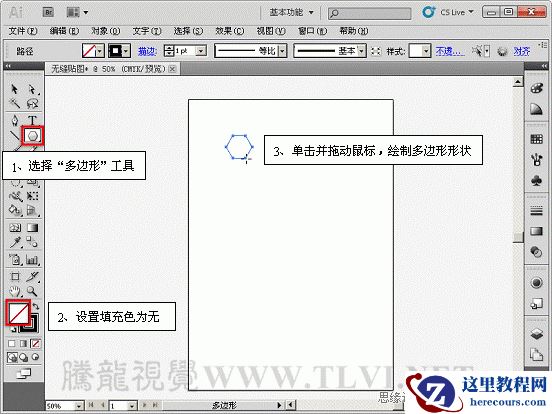The image size is (552, 414).
Task: Open the artboard number dropdown
Action: pos(132,406)
